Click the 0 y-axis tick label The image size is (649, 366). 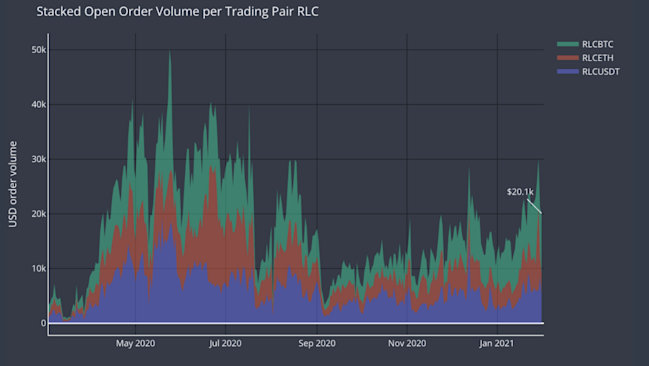point(43,323)
